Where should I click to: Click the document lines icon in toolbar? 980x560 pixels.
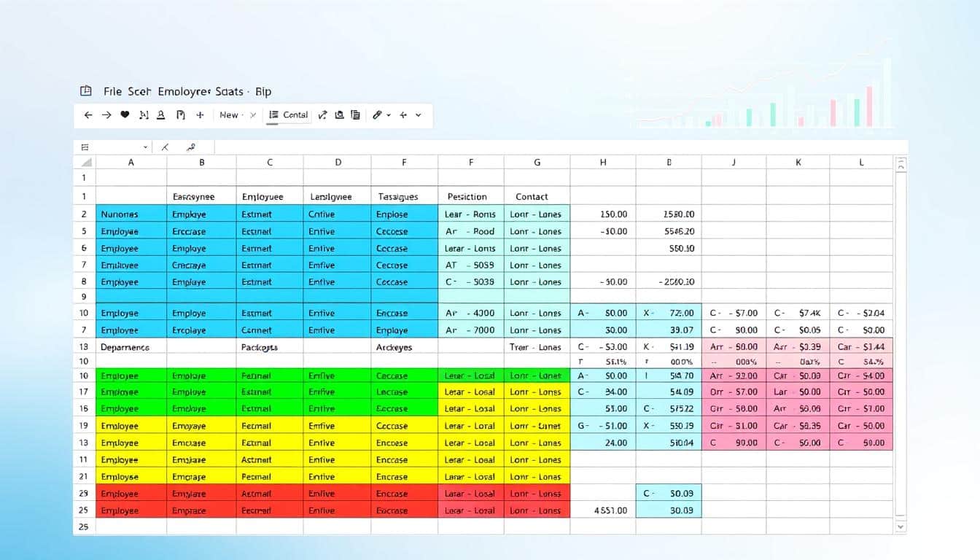point(356,115)
